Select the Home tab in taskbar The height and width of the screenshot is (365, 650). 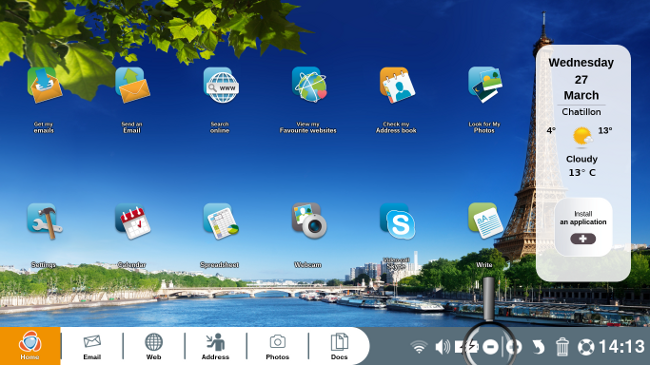tap(30, 346)
